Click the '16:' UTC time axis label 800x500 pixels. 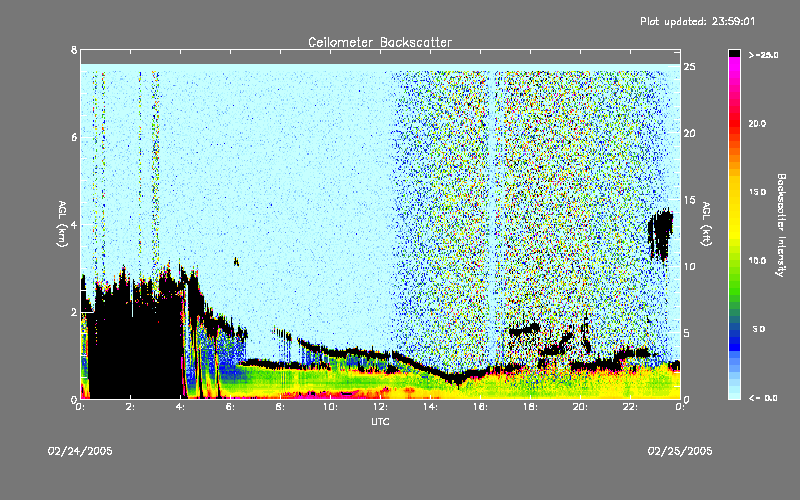click(480, 407)
